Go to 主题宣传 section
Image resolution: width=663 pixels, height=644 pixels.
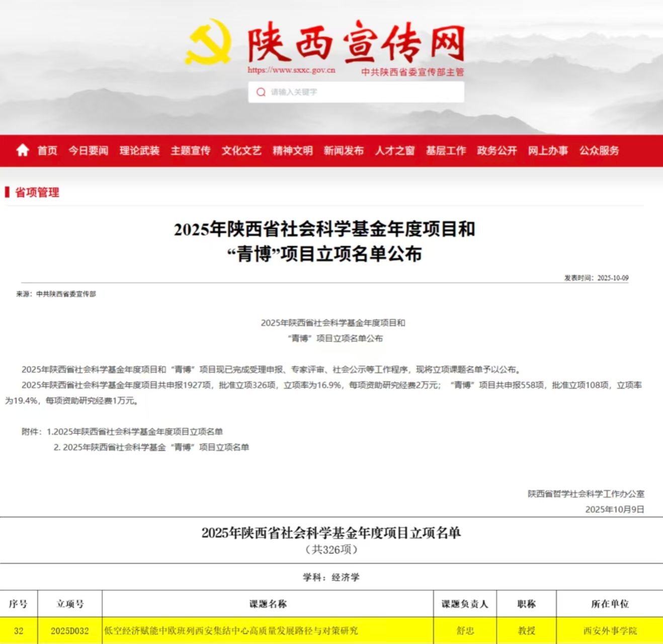pos(191,150)
